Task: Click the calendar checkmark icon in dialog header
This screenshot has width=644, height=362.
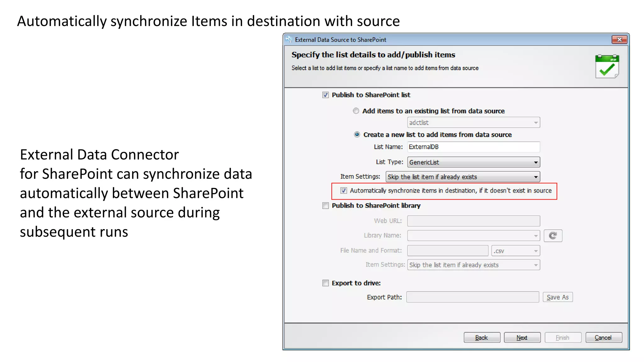Action: pyautogui.click(x=607, y=66)
